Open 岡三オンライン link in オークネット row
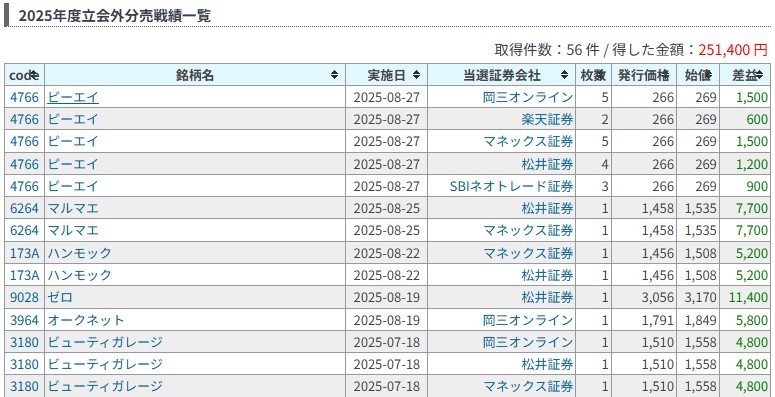Screen dimensions: 775x397 click(x=528, y=320)
